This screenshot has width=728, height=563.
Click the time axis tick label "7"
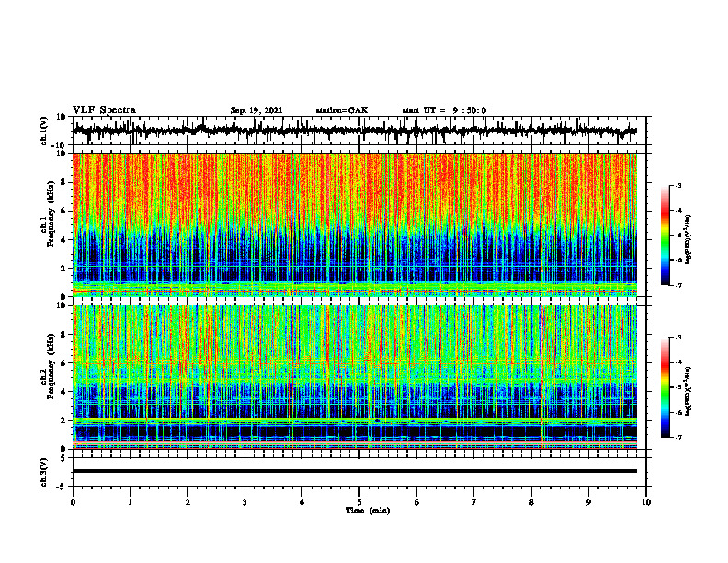[474, 502]
